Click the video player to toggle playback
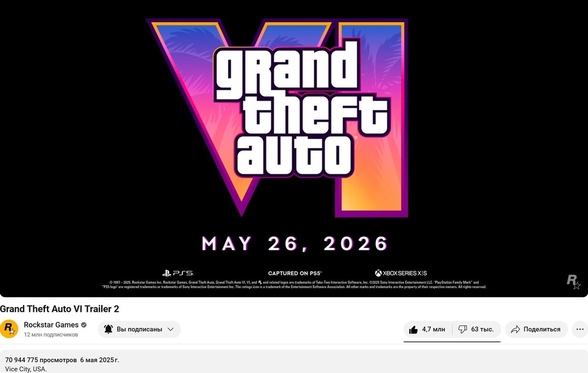 point(294,148)
